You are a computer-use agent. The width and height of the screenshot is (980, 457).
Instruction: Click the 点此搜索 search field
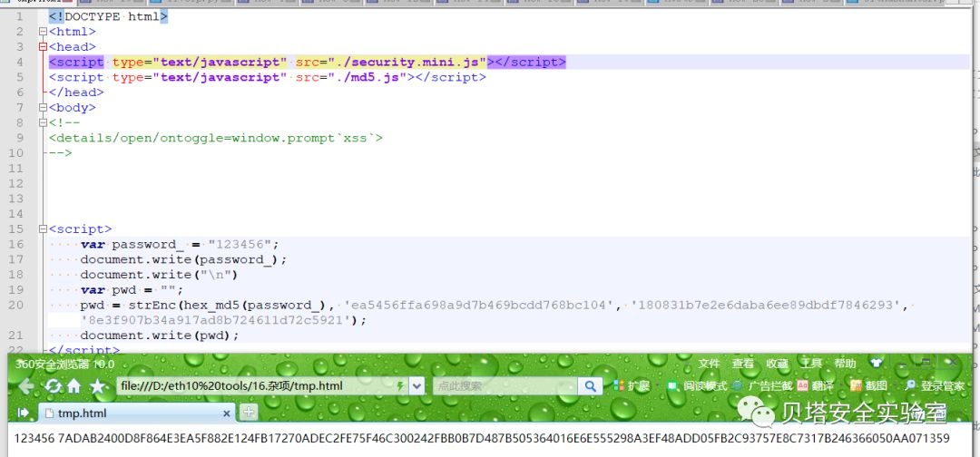505,386
